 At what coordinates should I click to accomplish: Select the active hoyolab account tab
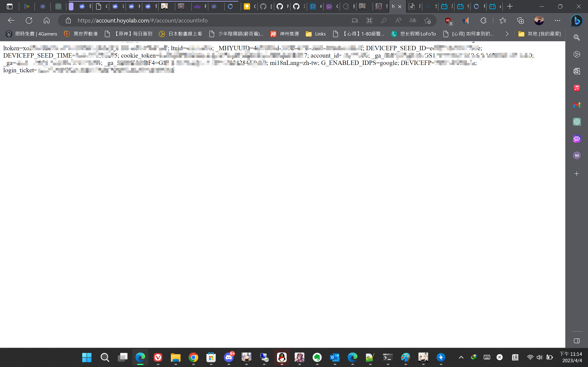tap(394, 7)
